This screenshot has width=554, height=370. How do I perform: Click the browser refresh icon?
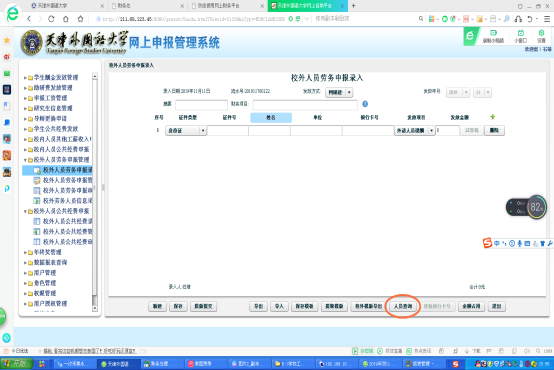coord(51,19)
